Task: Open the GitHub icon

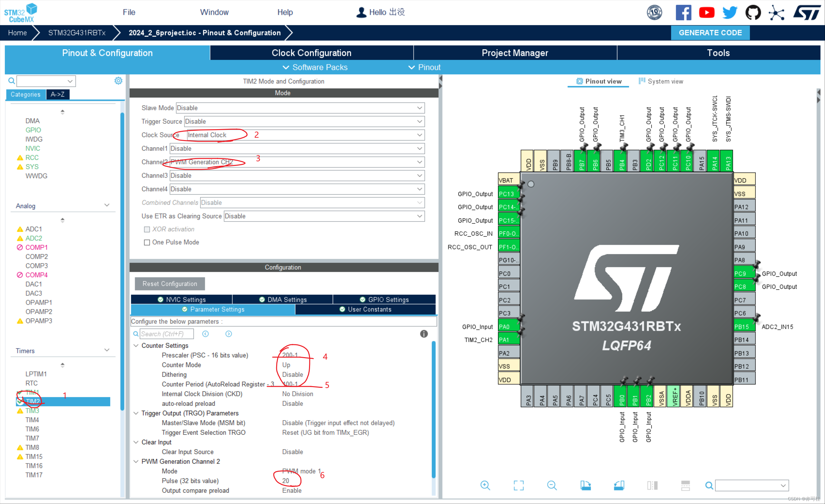Action: 753,13
